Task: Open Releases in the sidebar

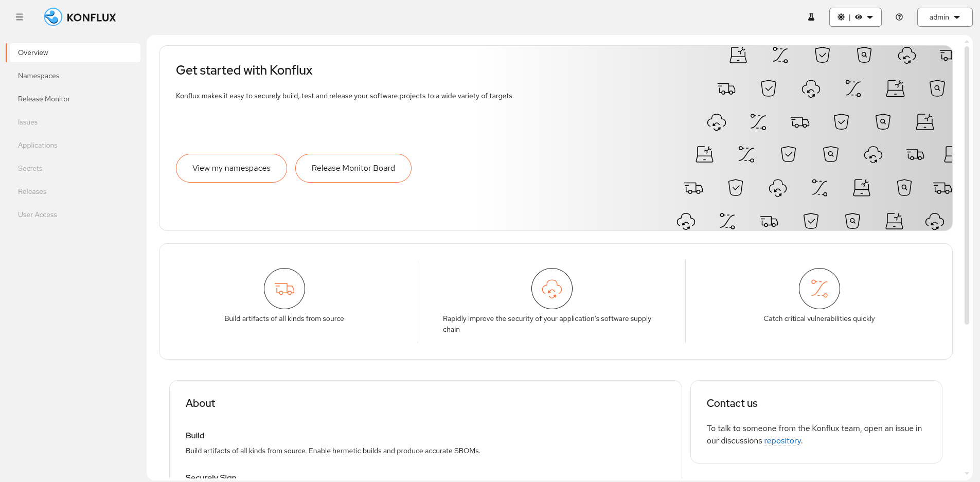Action: (x=75, y=191)
